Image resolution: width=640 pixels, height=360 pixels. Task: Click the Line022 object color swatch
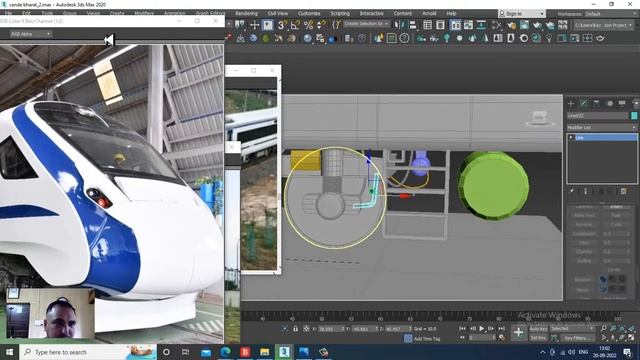click(x=634, y=116)
